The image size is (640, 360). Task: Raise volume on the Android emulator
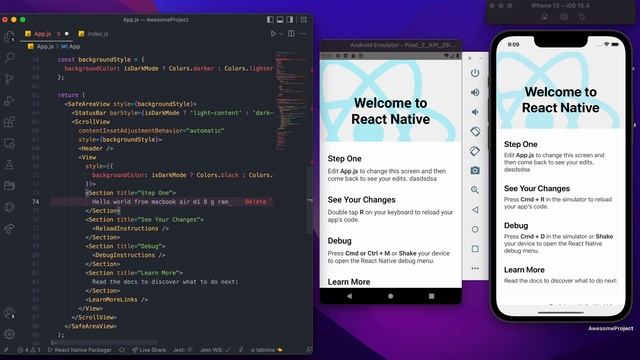[x=475, y=93]
